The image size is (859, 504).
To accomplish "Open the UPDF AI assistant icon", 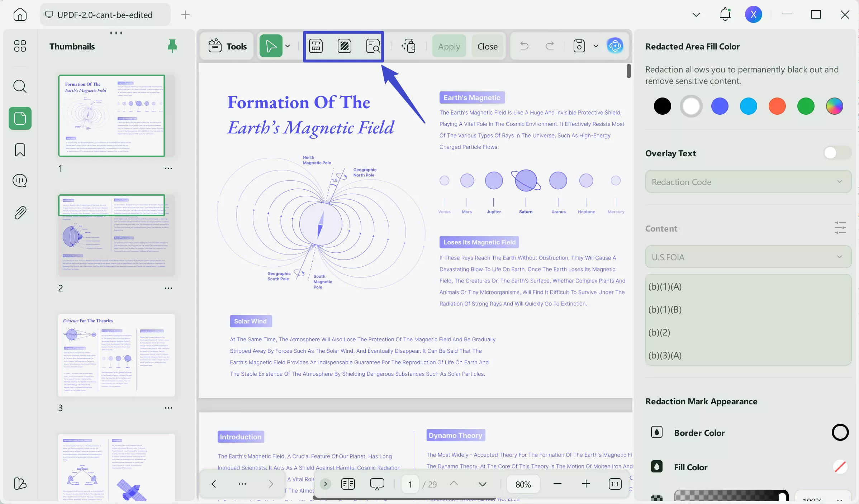I will coord(615,46).
